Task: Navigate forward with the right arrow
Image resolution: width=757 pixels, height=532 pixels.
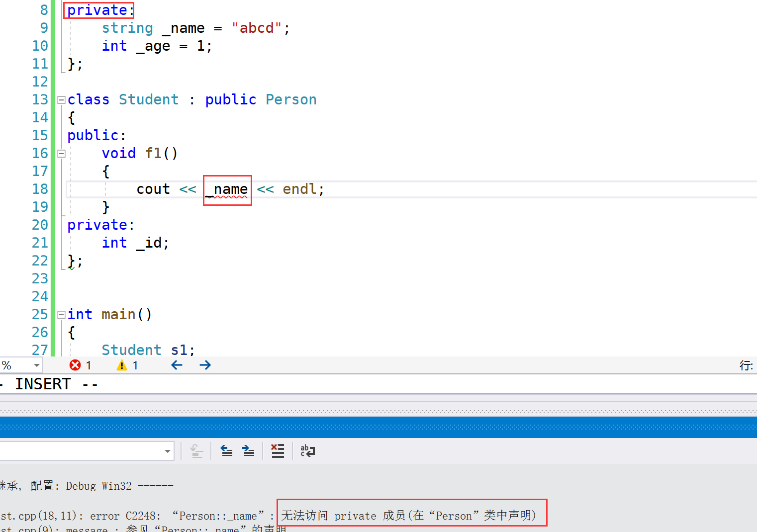Action: 205,365
